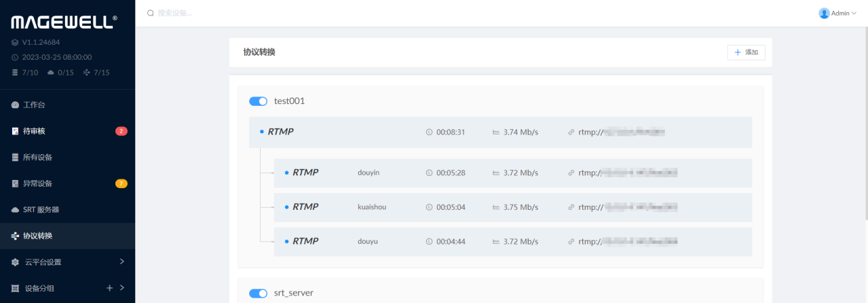Click the 异常设备 sidebar icon
The height and width of the screenshot is (303, 868).
pos(16,183)
